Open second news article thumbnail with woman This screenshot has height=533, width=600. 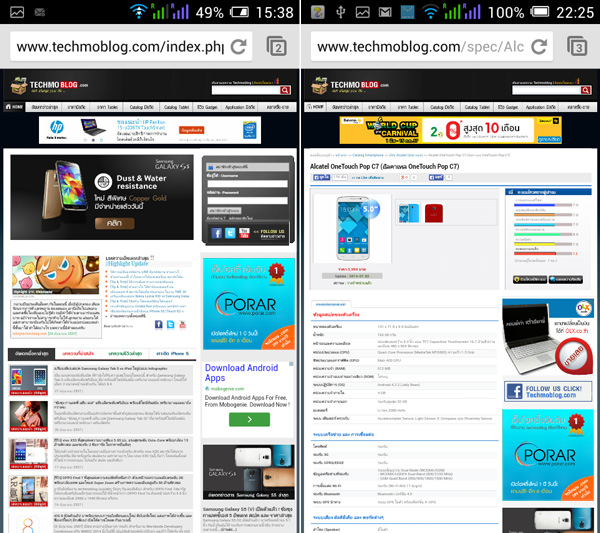[x=29, y=416]
